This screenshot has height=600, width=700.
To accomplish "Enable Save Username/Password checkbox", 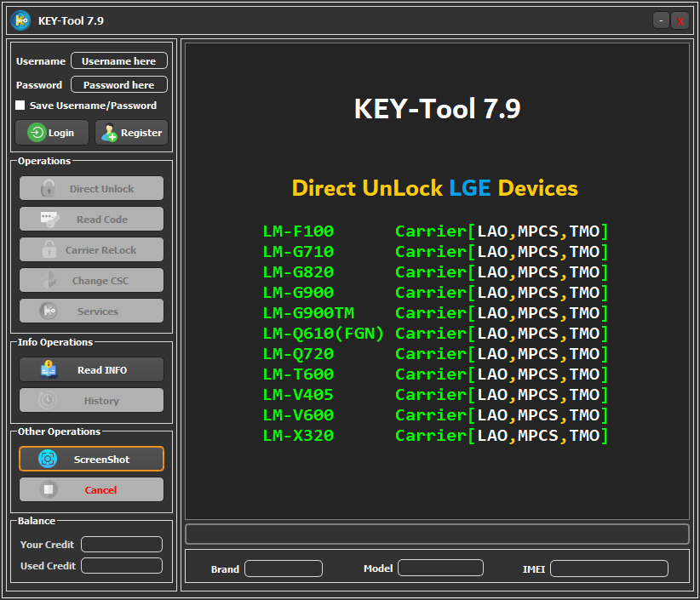I will tap(20, 106).
